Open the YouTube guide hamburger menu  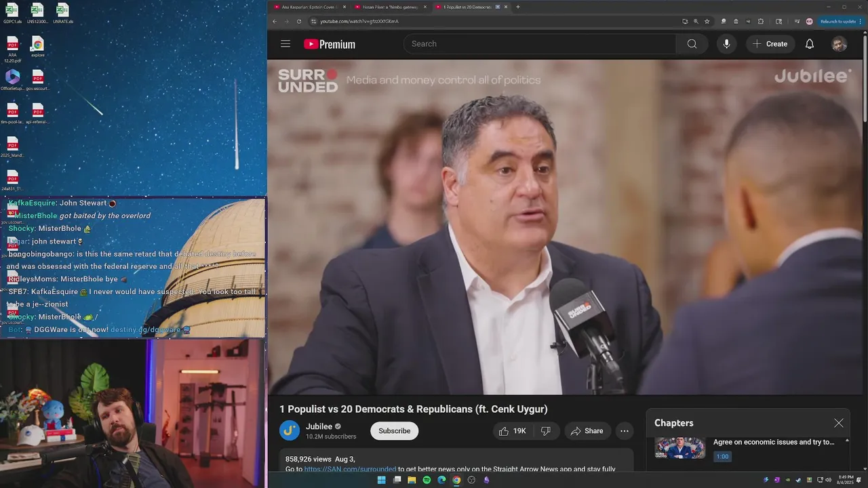(285, 44)
